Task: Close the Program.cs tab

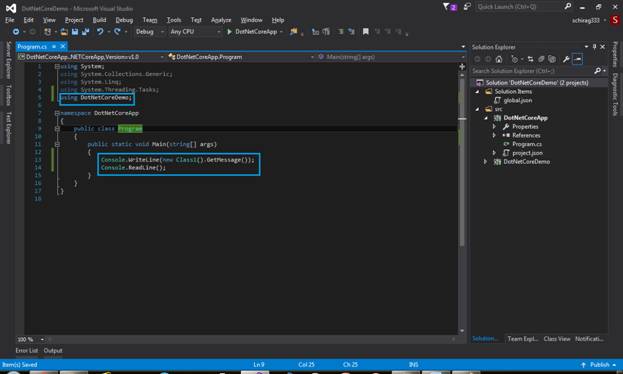Action: coord(62,47)
